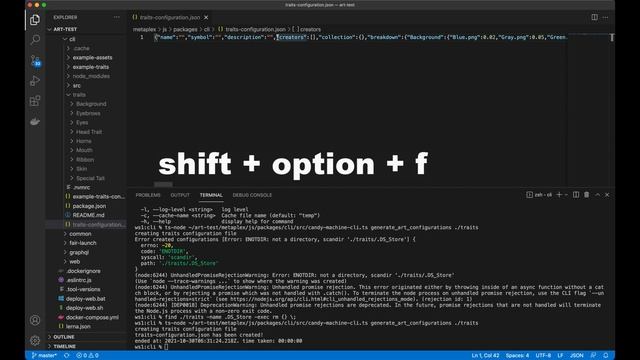
Task: Collapse the ART-TEST root folder
Action: coord(86,29)
